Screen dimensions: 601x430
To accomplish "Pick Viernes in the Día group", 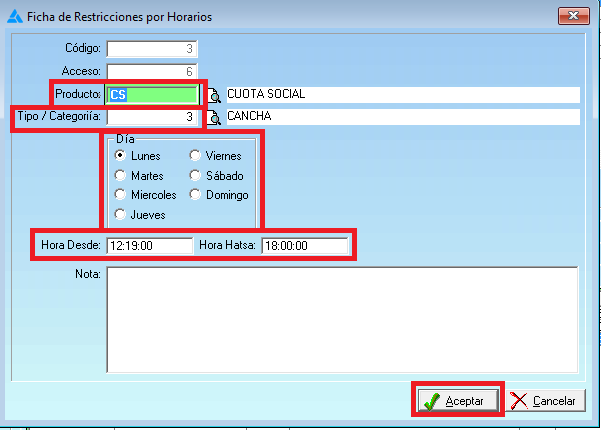I will [x=195, y=156].
